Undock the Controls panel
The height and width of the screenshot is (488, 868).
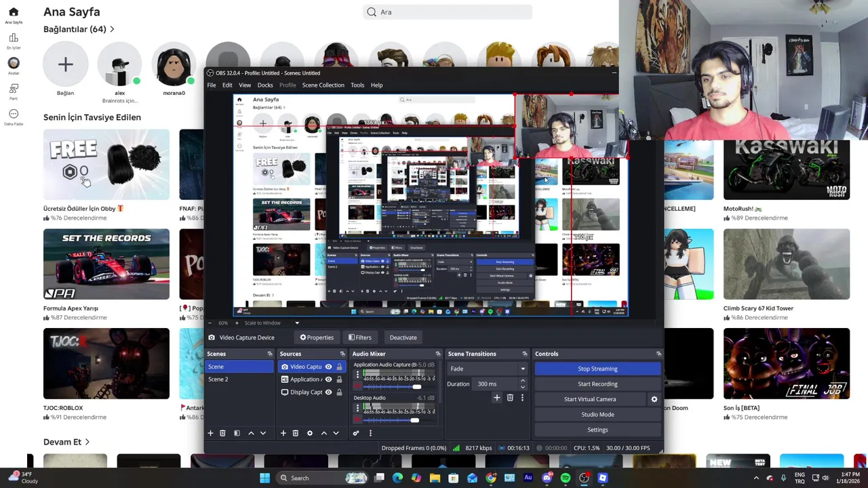coord(658,354)
